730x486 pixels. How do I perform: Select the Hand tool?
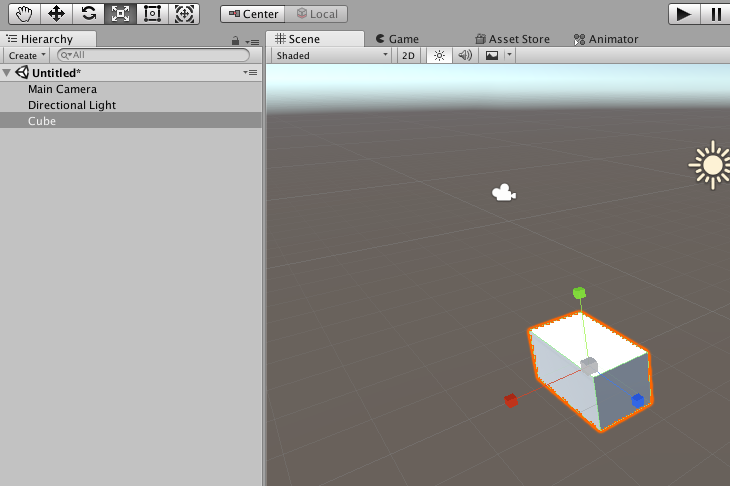24,14
